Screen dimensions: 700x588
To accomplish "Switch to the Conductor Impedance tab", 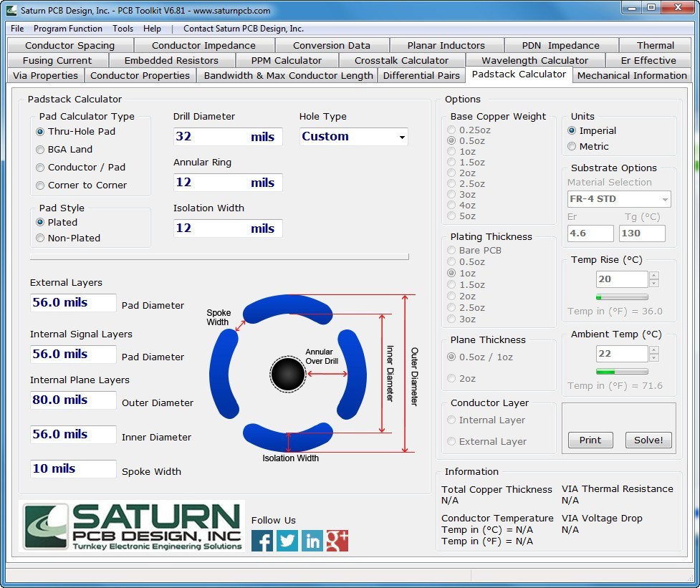I will tap(203, 45).
